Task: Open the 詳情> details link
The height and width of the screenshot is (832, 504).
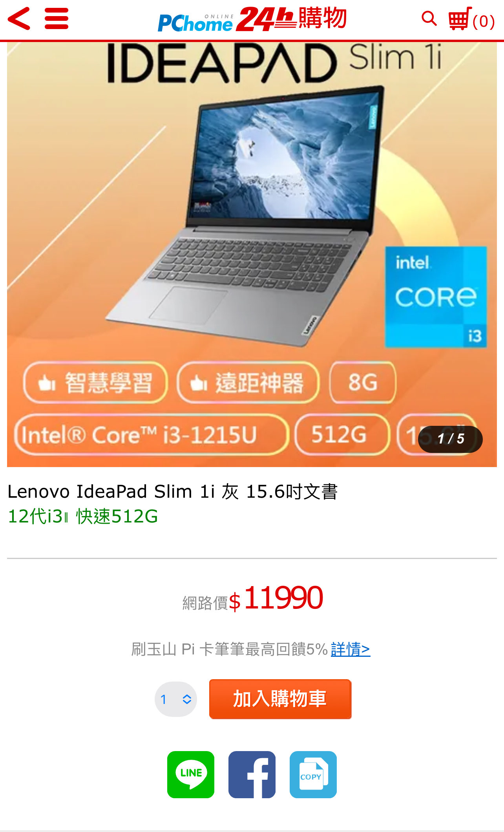Action: tap(351, 649)
